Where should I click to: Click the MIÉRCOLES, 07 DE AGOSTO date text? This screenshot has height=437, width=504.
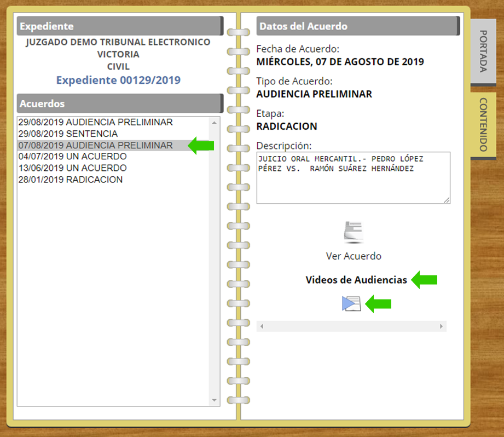tap(340, 62)
